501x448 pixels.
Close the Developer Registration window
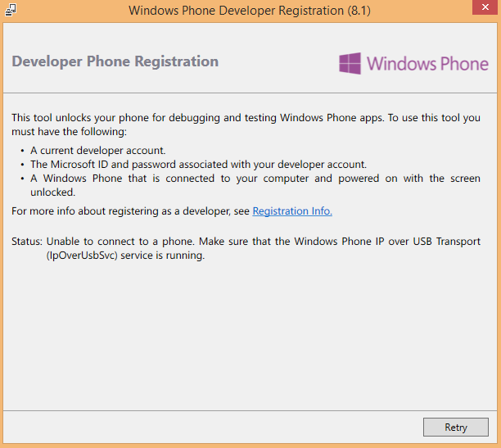click(485, 7)
